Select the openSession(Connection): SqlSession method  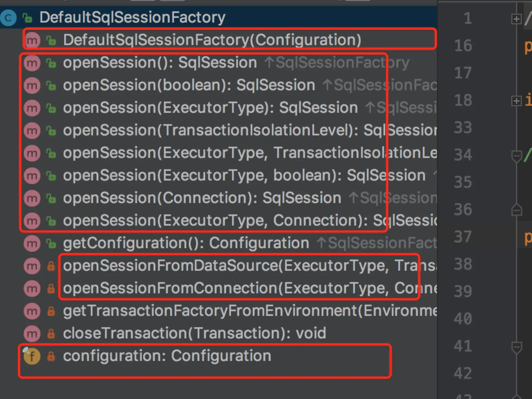(202, 198)
